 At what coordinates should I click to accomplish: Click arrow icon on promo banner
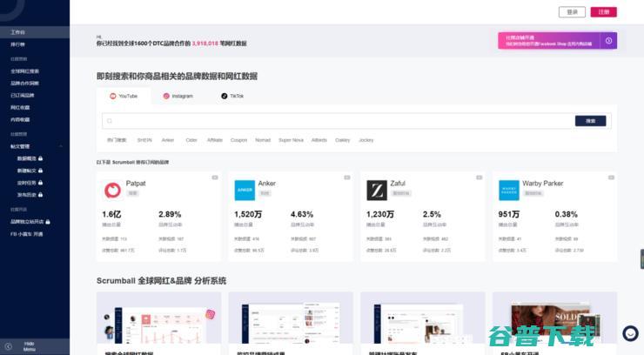(x=608, y=41)
